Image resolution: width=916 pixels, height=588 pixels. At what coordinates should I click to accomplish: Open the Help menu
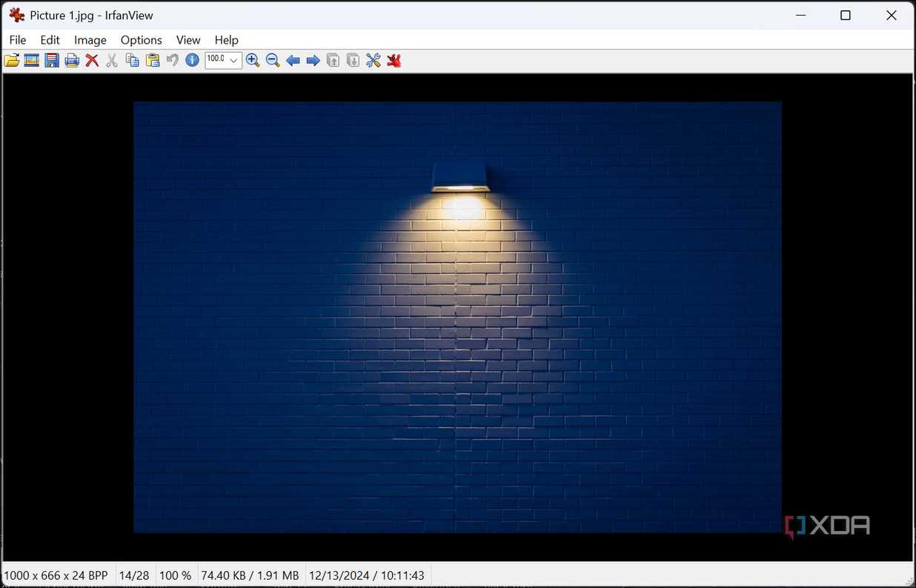click(227, 40)
